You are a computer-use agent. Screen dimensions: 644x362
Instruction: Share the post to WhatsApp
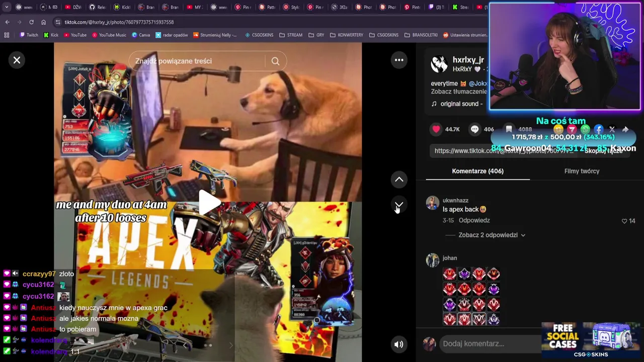coord(585,130)
